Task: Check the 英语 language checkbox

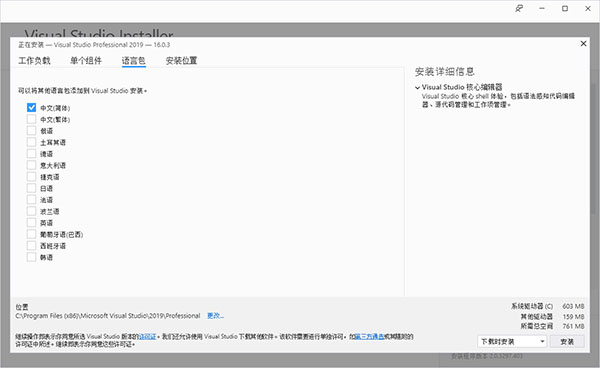Action: point(31,223)
